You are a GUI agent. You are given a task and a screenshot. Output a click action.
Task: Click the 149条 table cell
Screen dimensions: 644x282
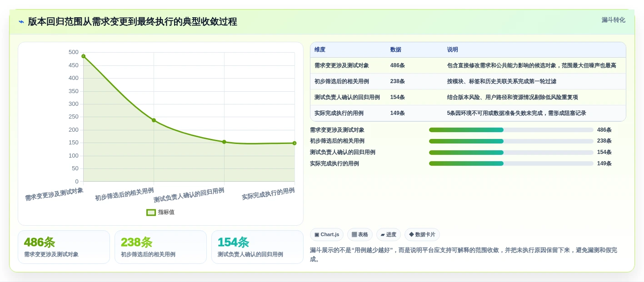pyautogui.click(x=398, y=113)
